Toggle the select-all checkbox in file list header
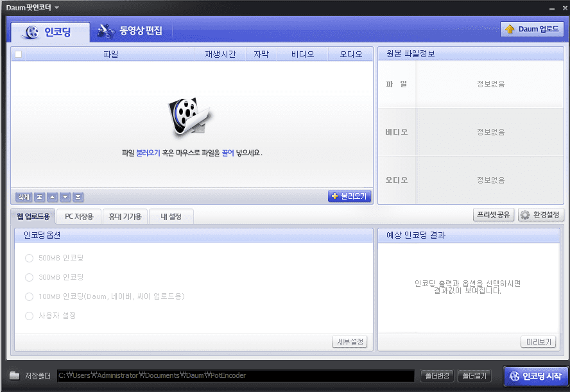This screenshot has width=570, height=392. click(18, 55)
